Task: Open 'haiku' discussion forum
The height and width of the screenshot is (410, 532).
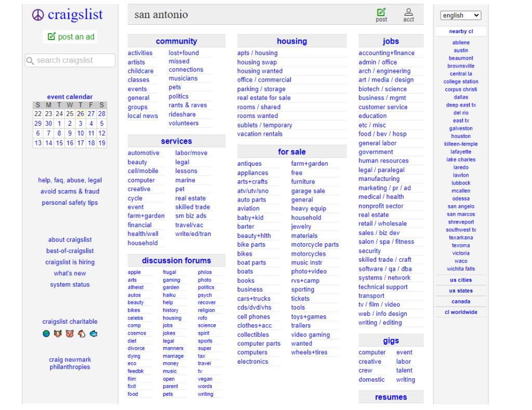Action: pos(169,295)
